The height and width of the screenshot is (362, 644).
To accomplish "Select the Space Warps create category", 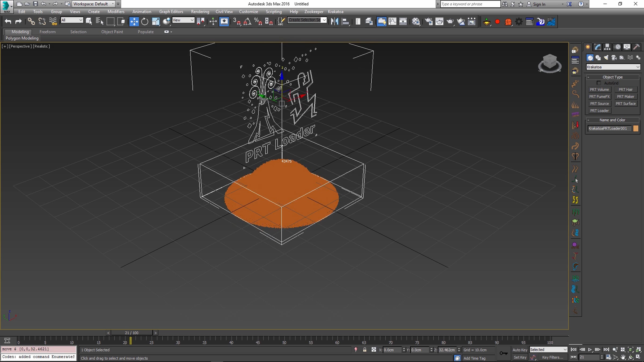I will [630, 58].
